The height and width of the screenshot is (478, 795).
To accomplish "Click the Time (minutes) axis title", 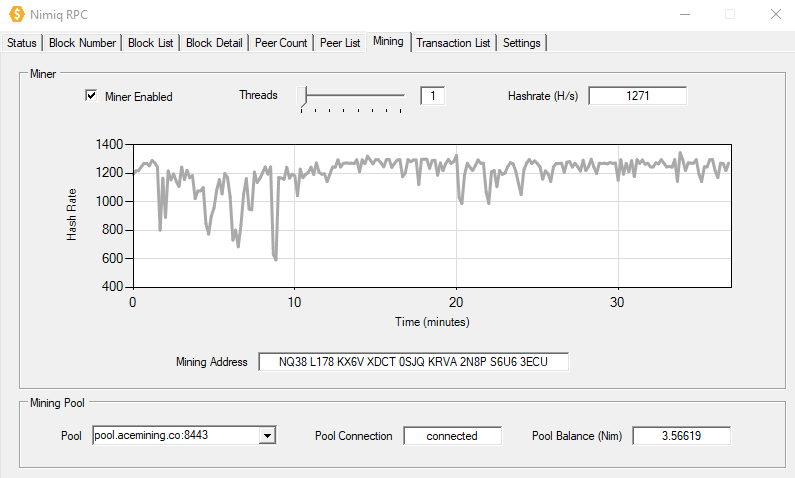I will point(432,322).
